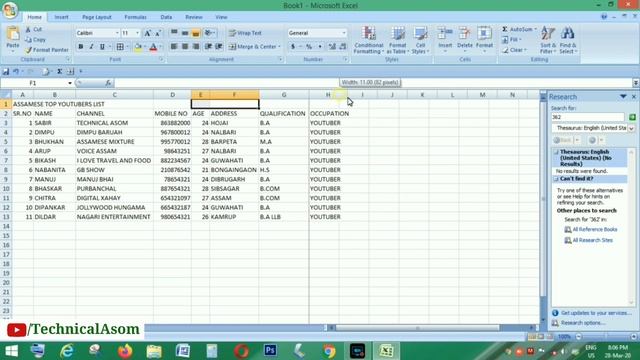
Task: Toggle Align Text Left
Action: point(174,47)
